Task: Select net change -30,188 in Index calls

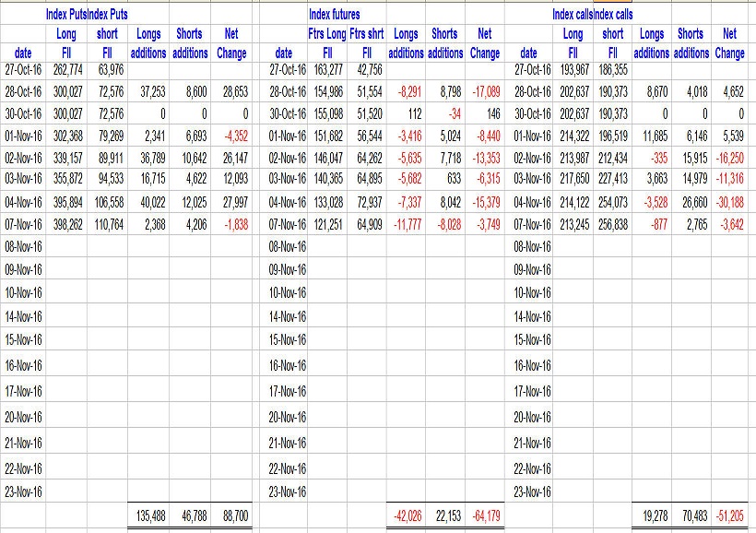Action: (x=727, y=201)
